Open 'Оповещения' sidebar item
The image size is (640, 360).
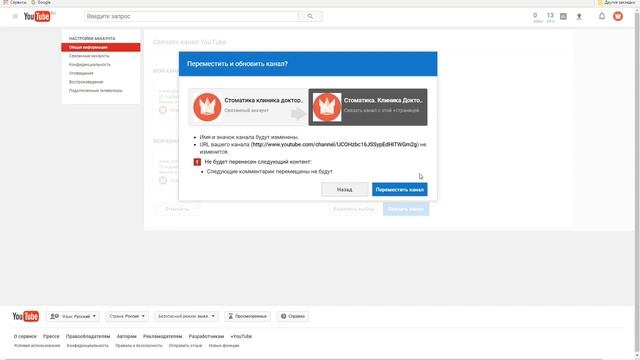pyautogui.click(x=81, y=73)
